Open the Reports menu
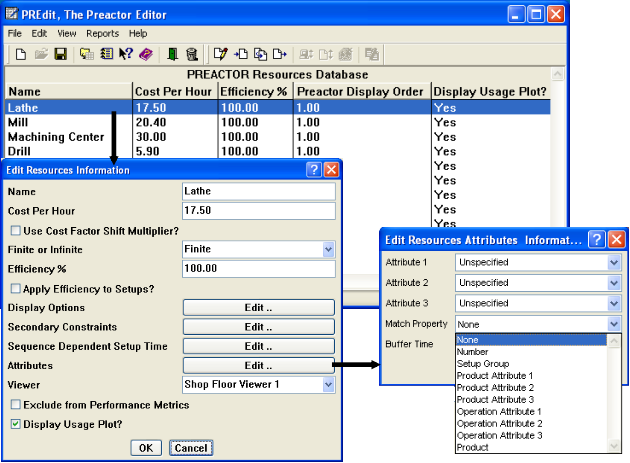630x463 pixels. pyautogui.click(x=102, y=33)
